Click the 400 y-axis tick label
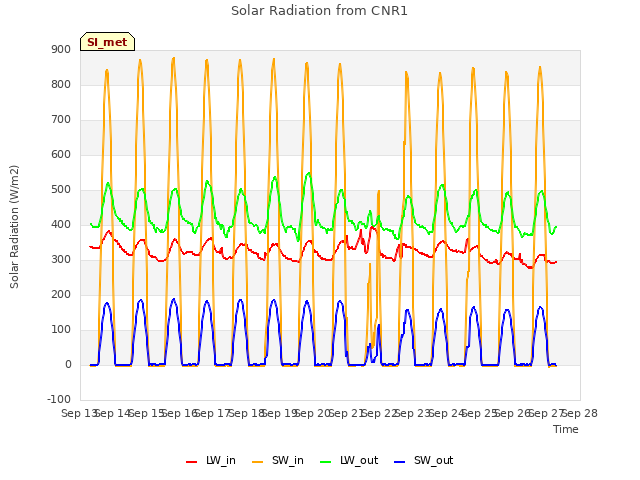640x480 pixels. [61, 224]
